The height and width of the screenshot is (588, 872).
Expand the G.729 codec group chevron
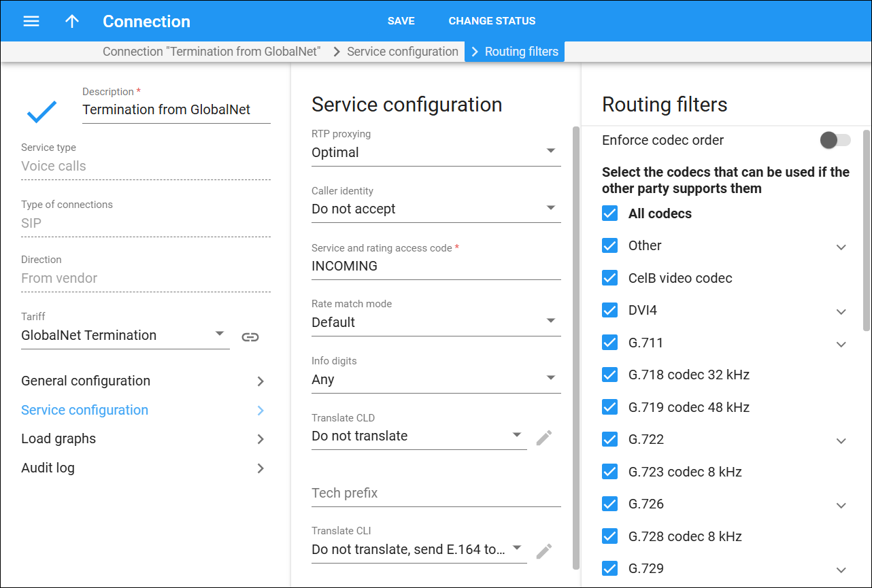click(841, 570)
